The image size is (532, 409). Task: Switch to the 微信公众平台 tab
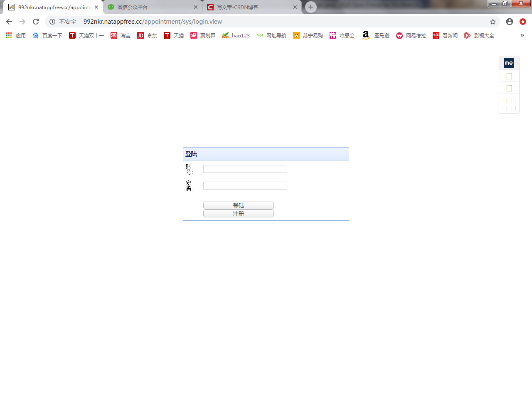click(x=152, y=7)
